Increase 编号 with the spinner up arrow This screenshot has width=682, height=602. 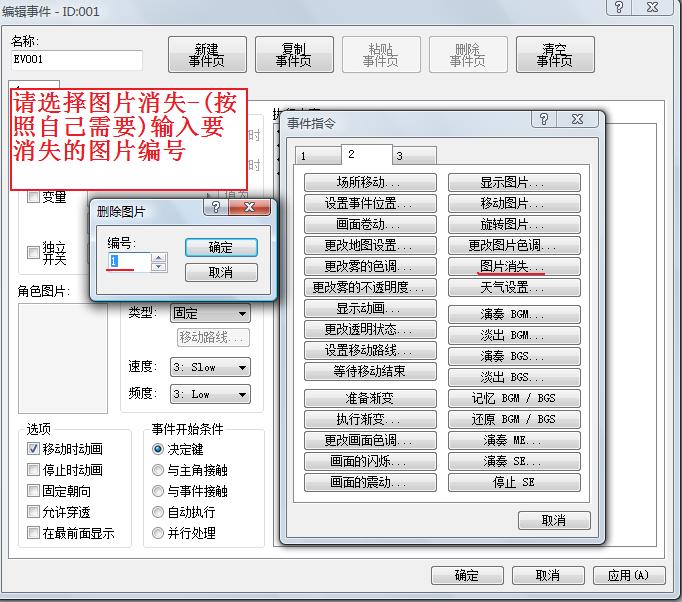click(x=158, y=258)
